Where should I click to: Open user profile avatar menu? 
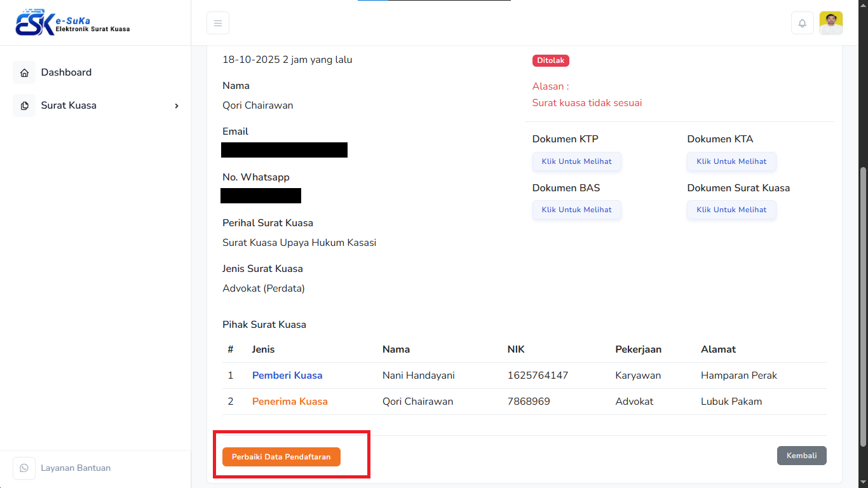[831, 24]
